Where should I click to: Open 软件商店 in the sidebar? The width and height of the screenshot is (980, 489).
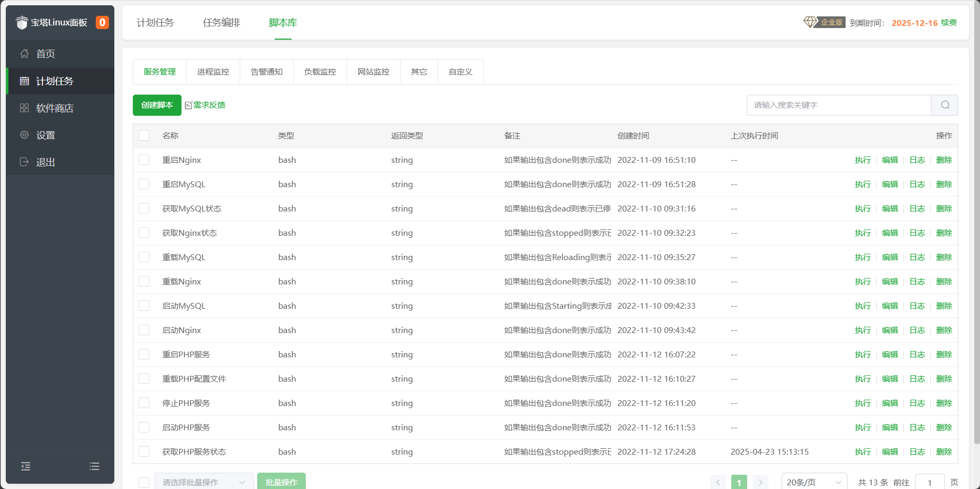tap(60, 108)
